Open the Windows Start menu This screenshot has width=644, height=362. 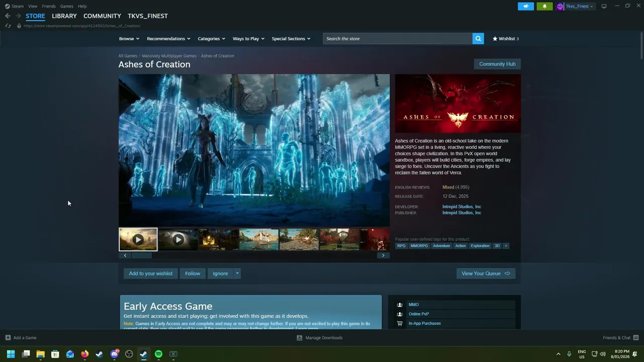click(x=11, y=354)
